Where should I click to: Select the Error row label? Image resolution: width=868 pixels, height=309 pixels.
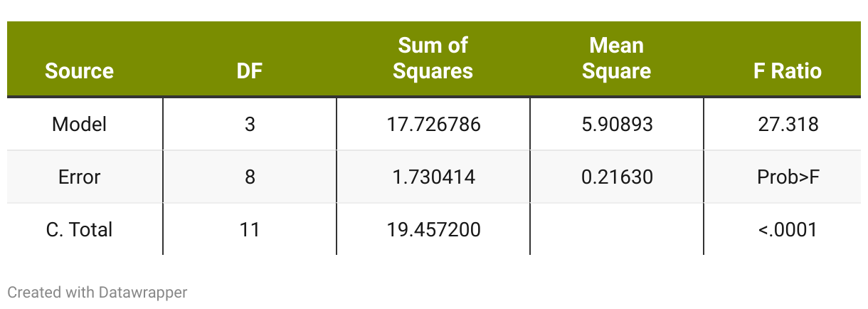point(79,177)
